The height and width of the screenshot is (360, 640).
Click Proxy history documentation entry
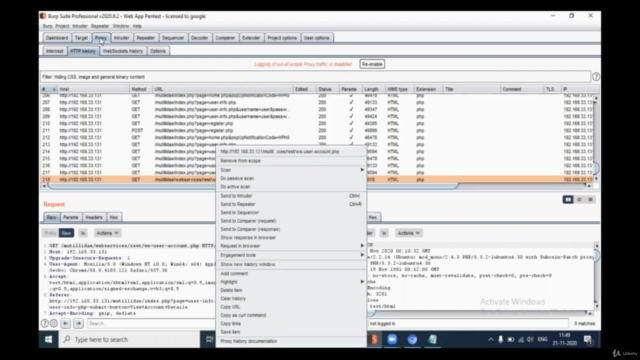(291, 341)
